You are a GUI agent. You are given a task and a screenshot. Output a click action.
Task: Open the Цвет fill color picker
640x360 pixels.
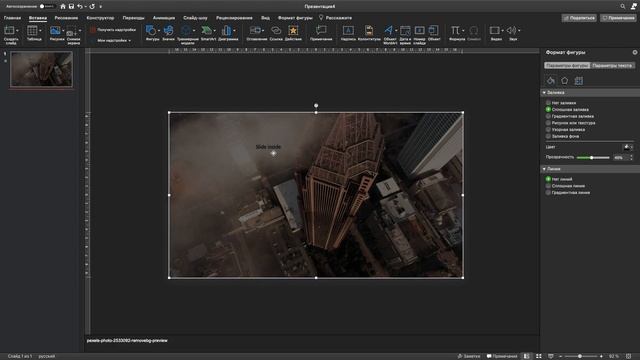point(629,147)
